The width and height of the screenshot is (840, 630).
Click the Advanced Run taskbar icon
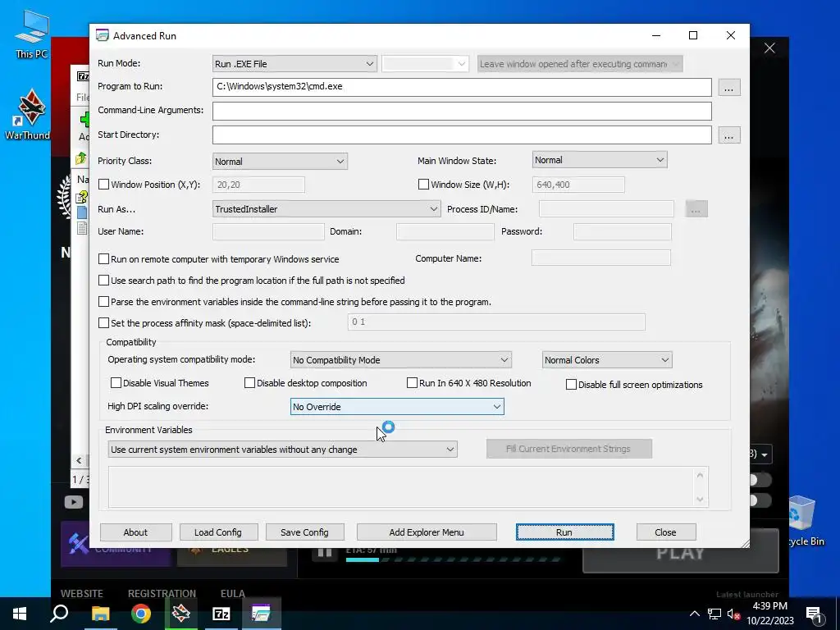pos(262,614)
